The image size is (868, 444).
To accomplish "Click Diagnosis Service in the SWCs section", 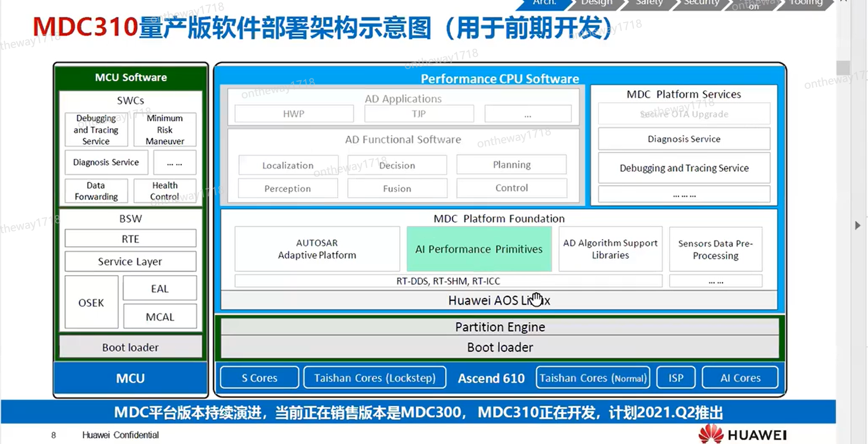I will (106, 162).
